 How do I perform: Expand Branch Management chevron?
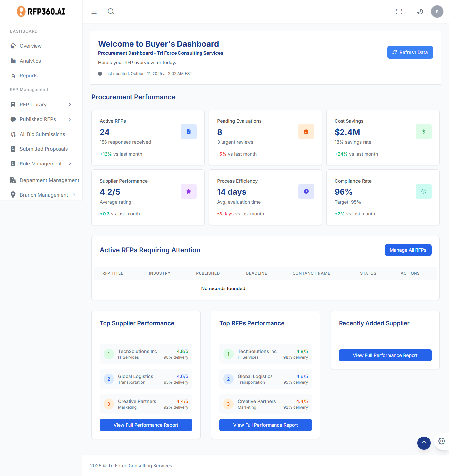click(74, 195)
